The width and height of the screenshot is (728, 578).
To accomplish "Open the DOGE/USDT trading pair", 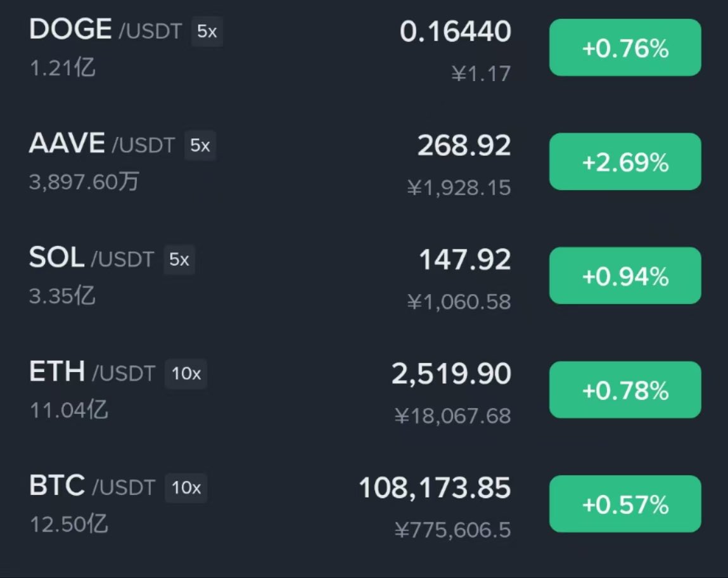I will pyautogui.click(x=364, y=48).
